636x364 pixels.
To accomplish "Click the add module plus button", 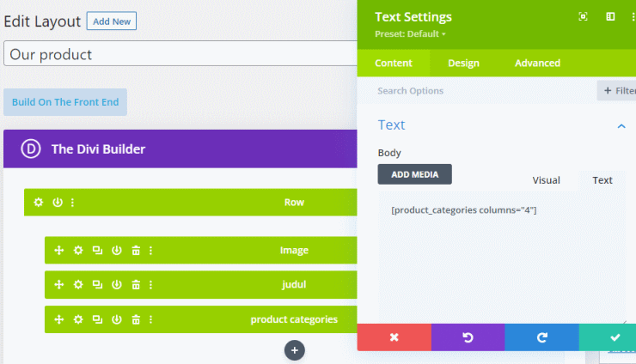I will 295,350.
